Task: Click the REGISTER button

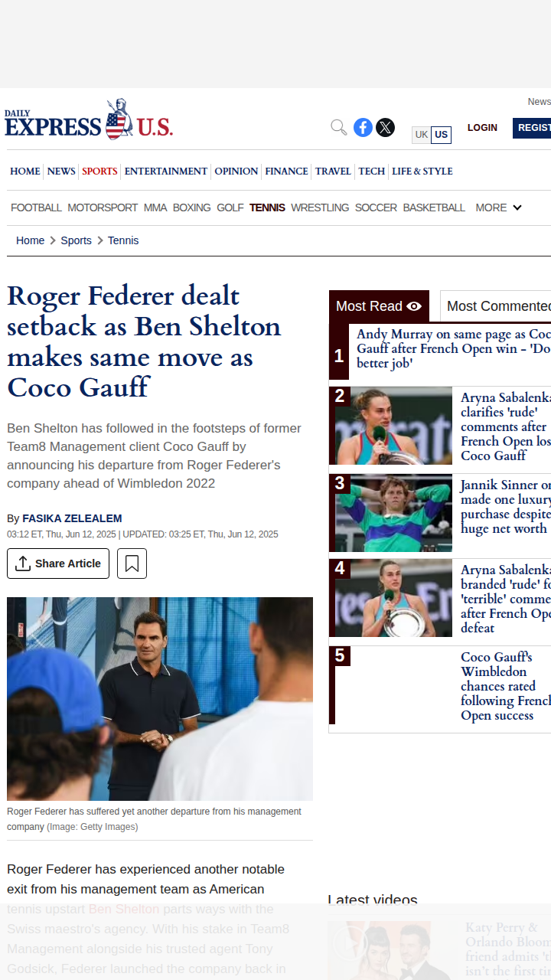Action: (533, 128)
